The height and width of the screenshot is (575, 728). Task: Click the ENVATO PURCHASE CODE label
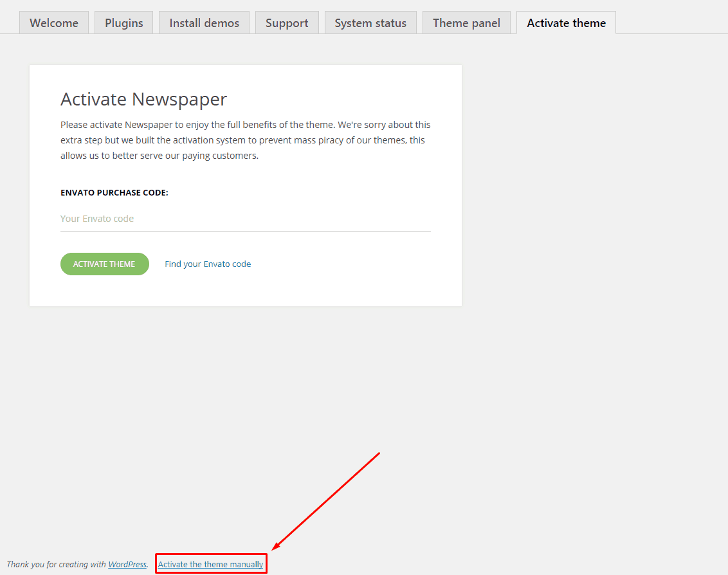point(114,193)
